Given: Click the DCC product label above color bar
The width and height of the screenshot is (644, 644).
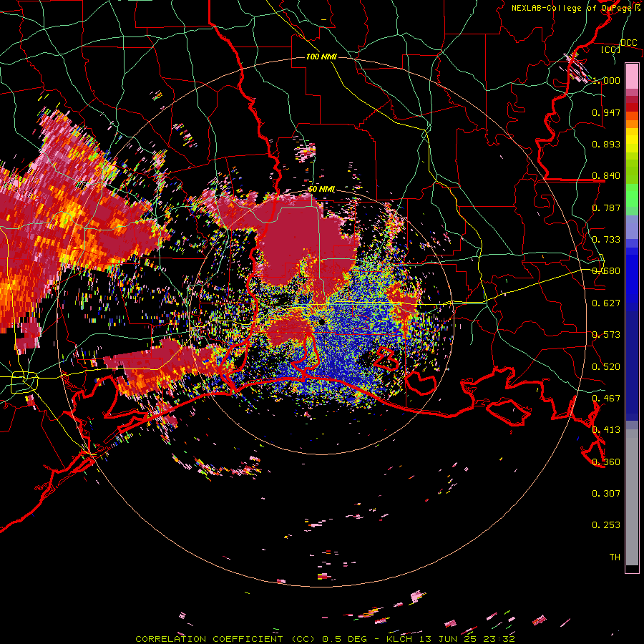Looking at the screenshot, I should pos(628,43).
